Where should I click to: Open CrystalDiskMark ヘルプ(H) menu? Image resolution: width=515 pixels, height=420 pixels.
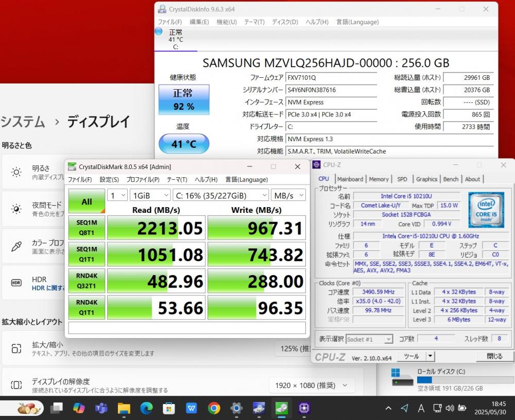pyautogui.click(x=206, y=179)
